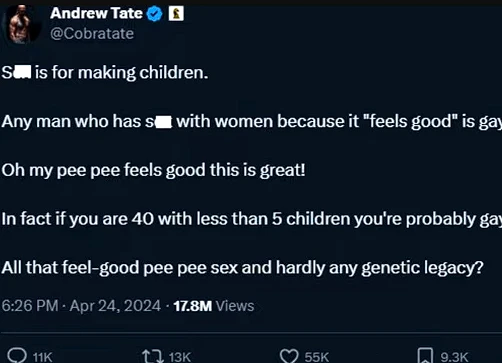
Task: Click the blue verified checkmark badge
Action: [154, 14]
